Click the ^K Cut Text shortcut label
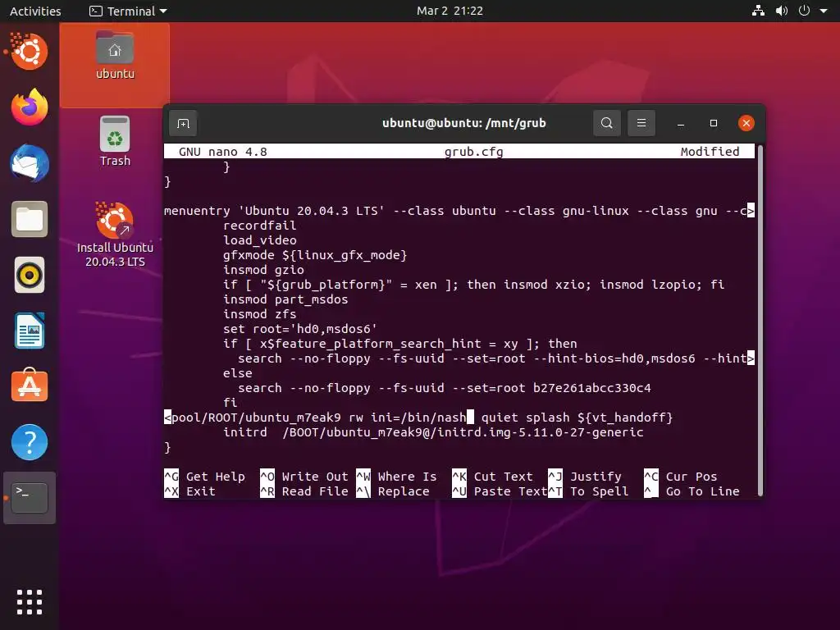Image resolution: width=840 pixels, height=630 pixels. tap(492, 477)
